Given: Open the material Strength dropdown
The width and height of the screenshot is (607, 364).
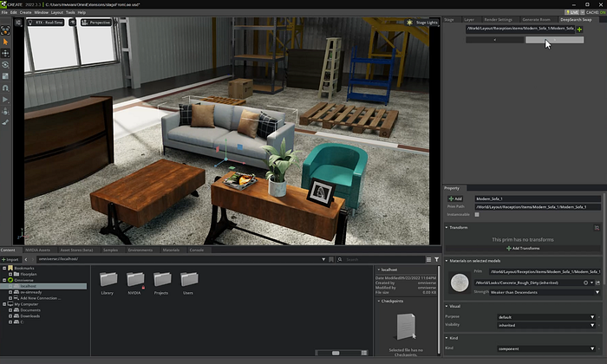Looking at the screenshot, I should tap(545, 292).
